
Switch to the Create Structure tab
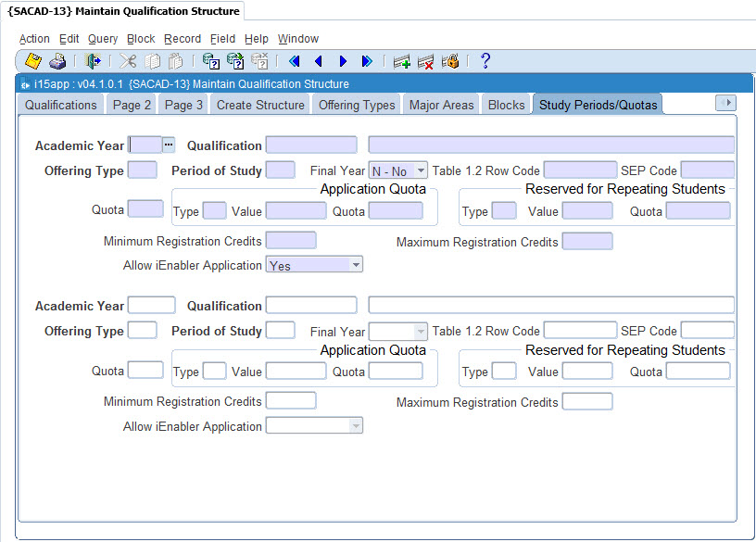[x=260, y=105]
